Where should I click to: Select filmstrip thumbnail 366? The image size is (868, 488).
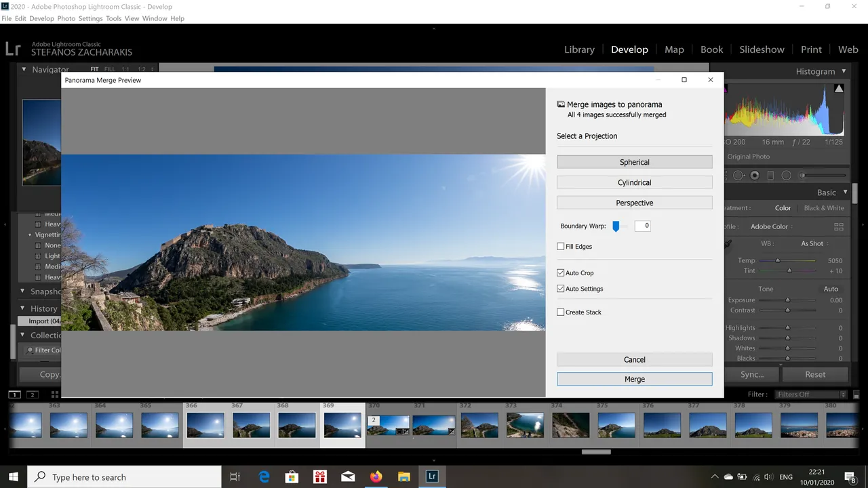click(205, 425)
